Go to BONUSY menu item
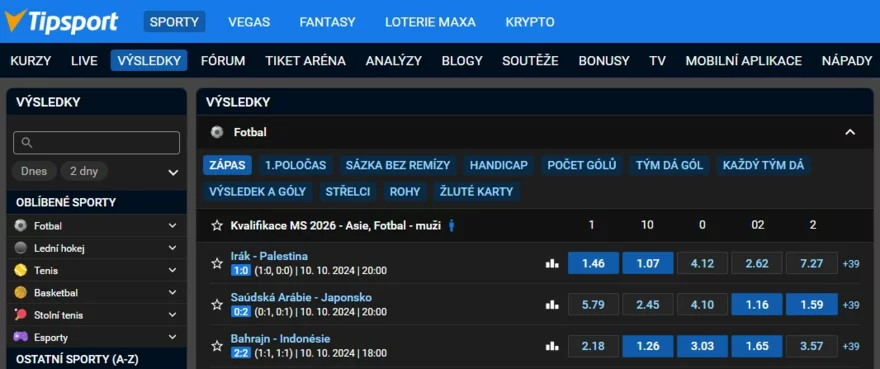This screenshot has width=880, height=369. click(604, 61)
